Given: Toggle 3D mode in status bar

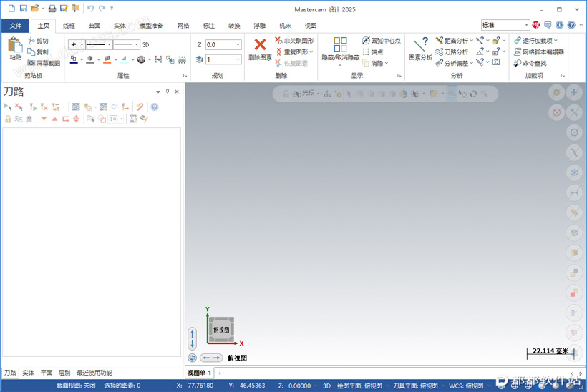Looking at the screenshot, I should tap(327, 386).
